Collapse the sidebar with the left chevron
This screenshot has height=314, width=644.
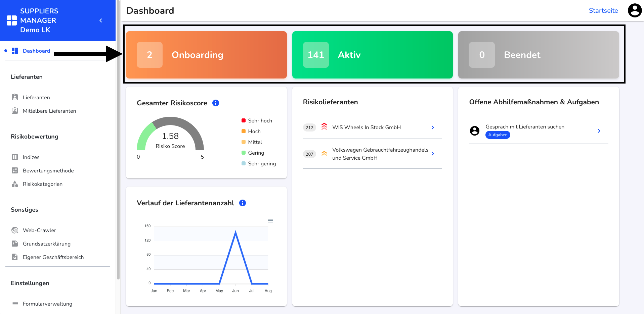(x=101, y=20)
